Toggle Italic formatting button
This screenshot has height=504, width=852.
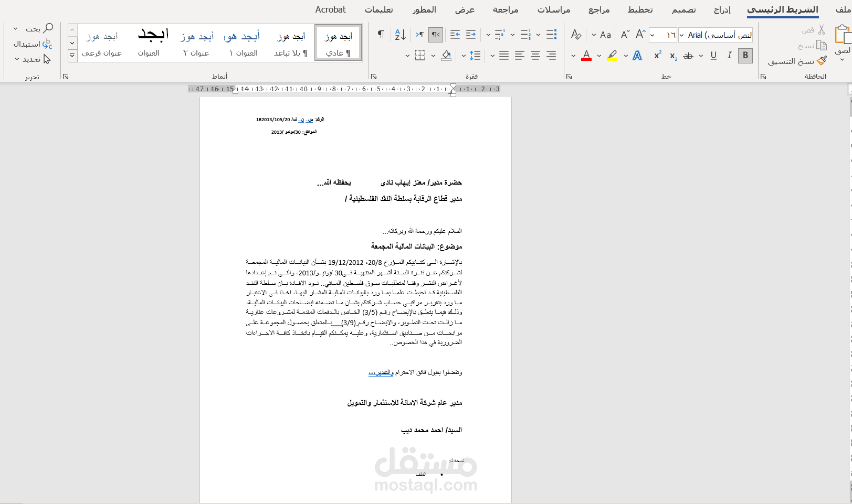tap(729, 56)
